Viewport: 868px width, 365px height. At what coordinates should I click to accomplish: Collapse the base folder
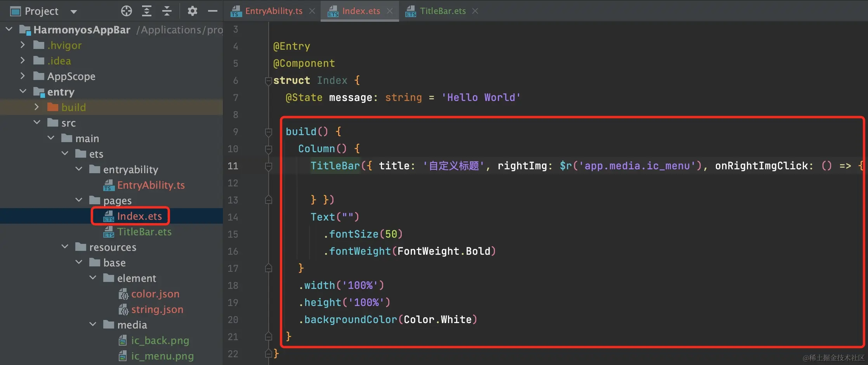(x=79, y=262)
